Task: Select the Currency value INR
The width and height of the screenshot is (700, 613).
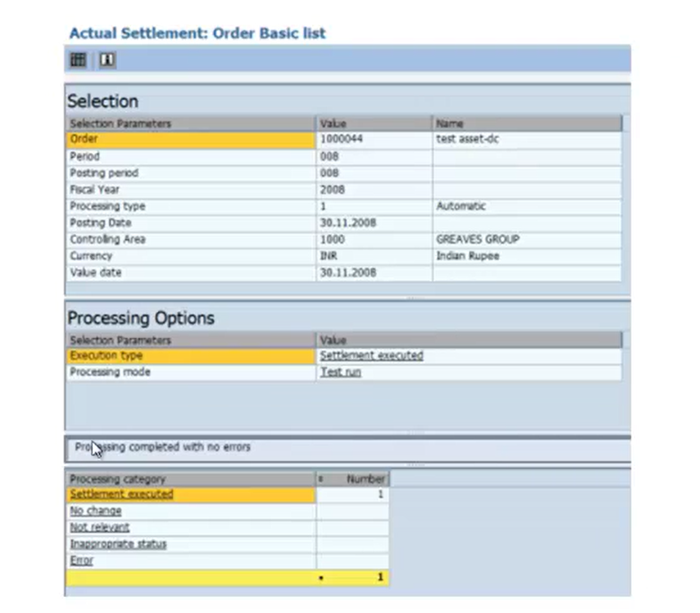Action: click(328, 256)
